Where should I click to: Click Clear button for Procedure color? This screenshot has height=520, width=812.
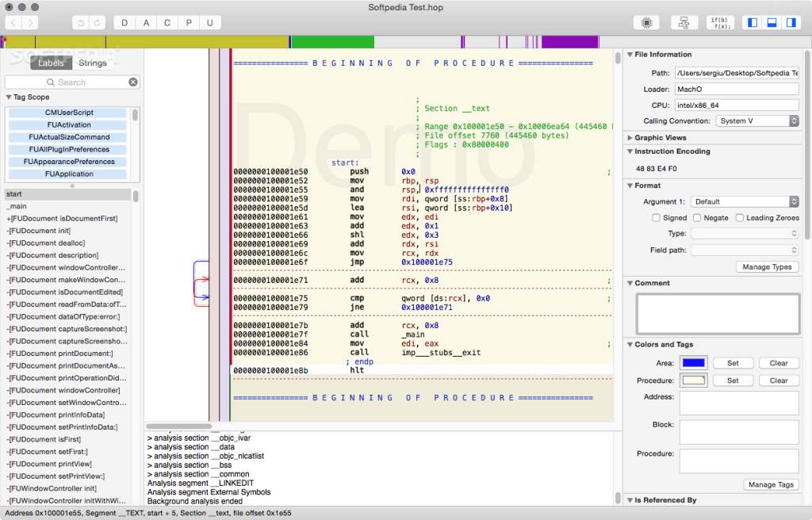[x=779, y=380]
